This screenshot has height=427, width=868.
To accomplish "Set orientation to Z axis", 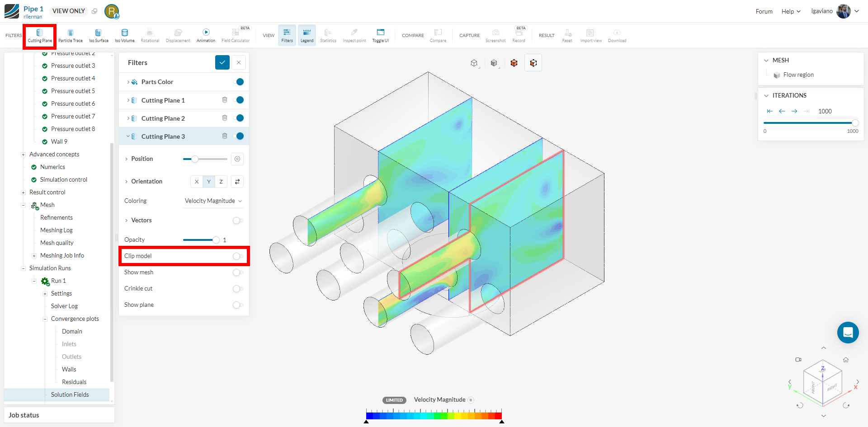I will 221,182.
